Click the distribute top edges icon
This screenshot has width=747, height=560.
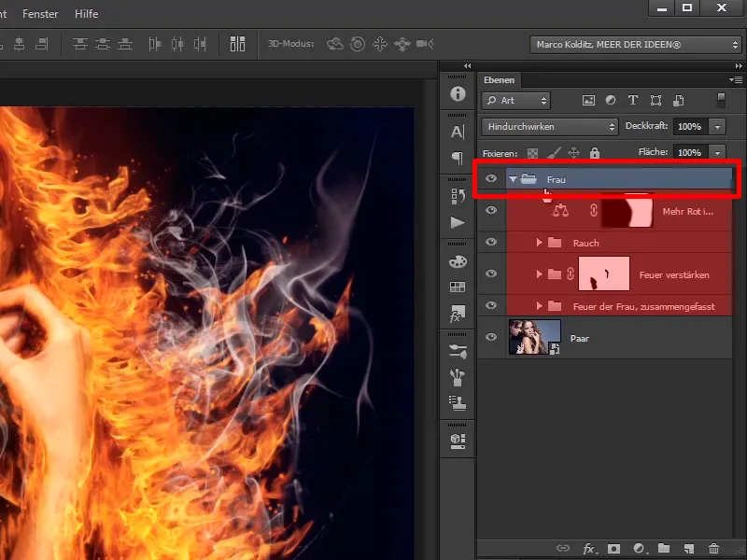[x=79, y=44]
